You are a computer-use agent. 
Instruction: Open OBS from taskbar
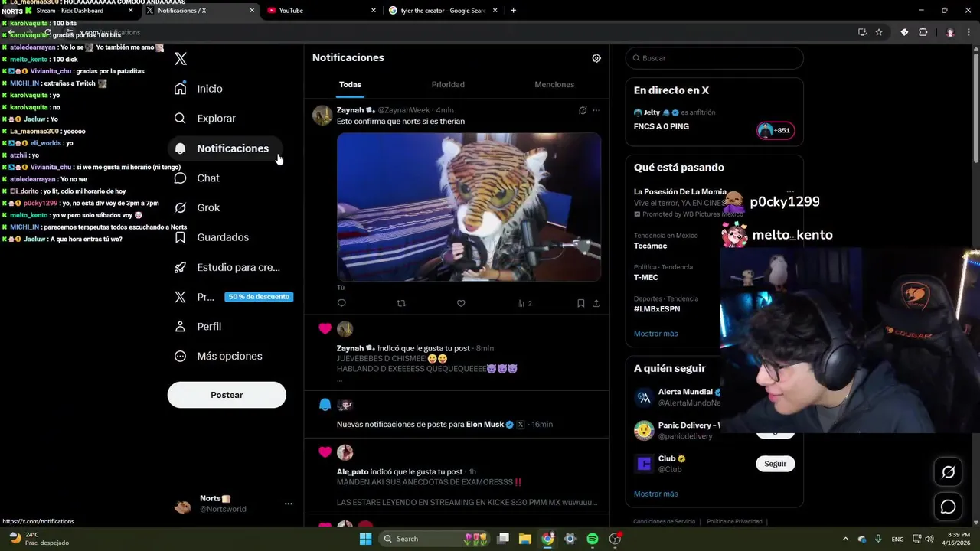pyautogui.click(x=615, y=539)
